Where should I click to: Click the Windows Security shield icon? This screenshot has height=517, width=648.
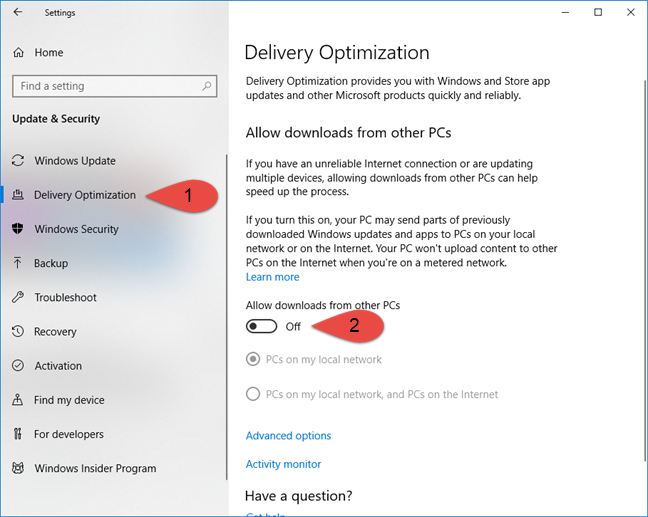click(18, 229)
